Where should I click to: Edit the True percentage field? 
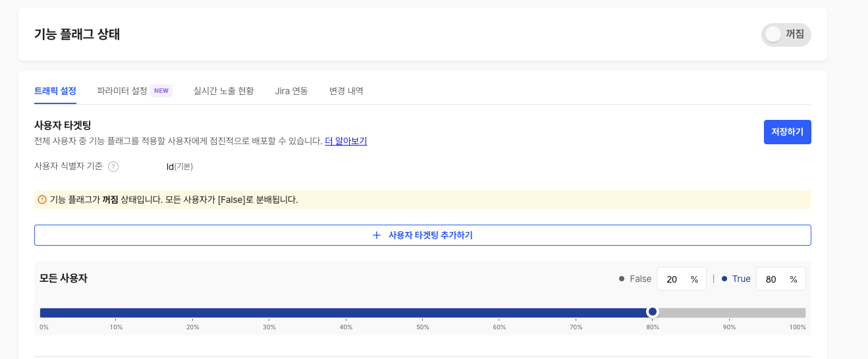click(781, 279)
